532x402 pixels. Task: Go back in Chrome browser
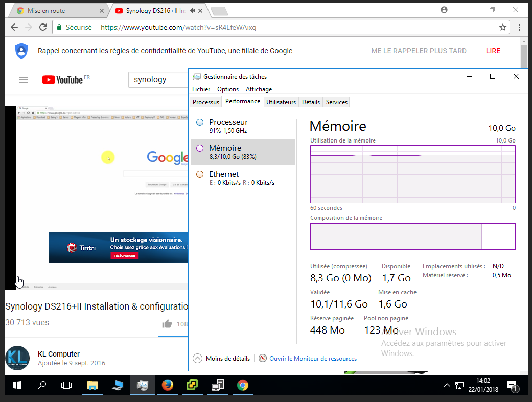(14, 27)
